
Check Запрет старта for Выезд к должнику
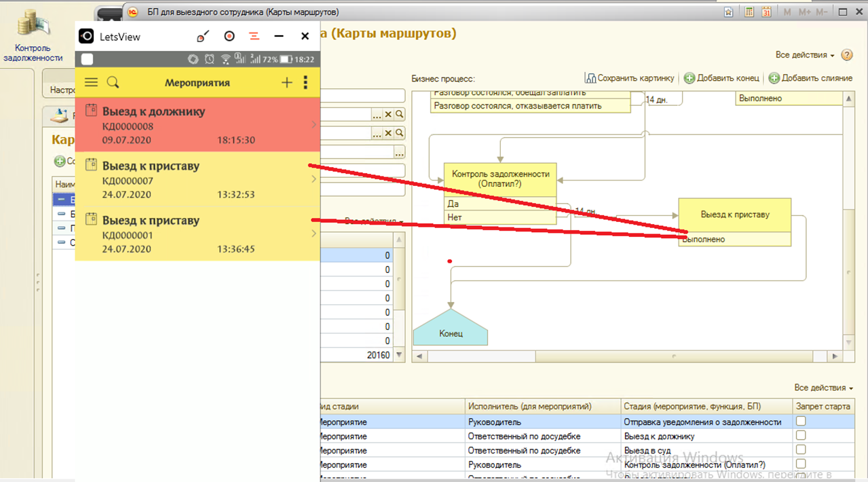pyautogui.click(x=801, y=436)
